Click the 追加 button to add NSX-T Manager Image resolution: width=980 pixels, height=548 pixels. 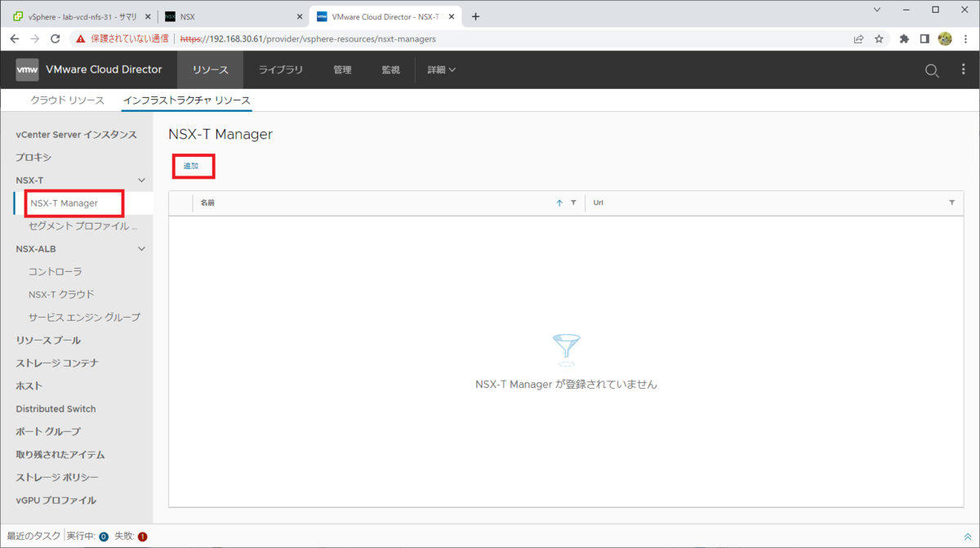pyautogui.click(x=193, y=165)
